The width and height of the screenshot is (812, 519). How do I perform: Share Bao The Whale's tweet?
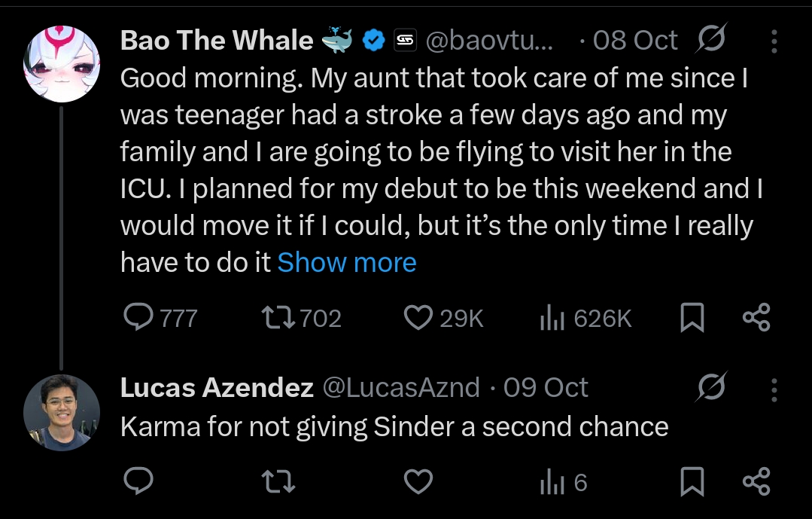pos(756,318)
